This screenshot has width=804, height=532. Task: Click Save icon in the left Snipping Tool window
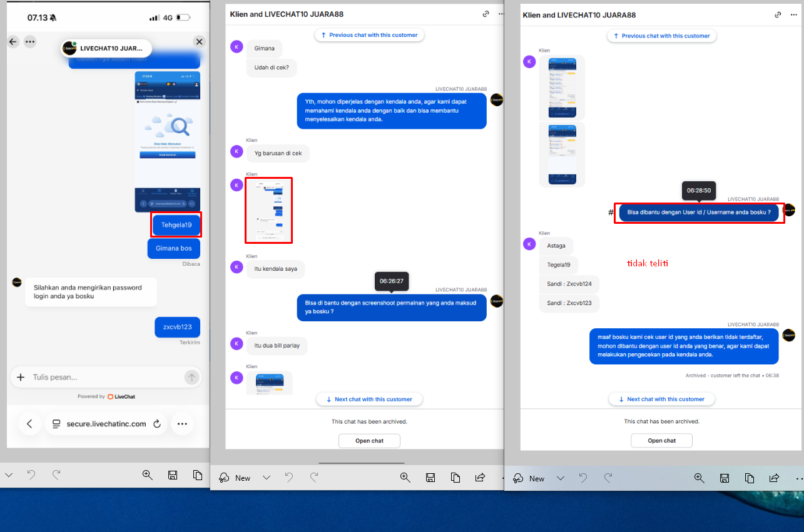[x=173, y=475]
